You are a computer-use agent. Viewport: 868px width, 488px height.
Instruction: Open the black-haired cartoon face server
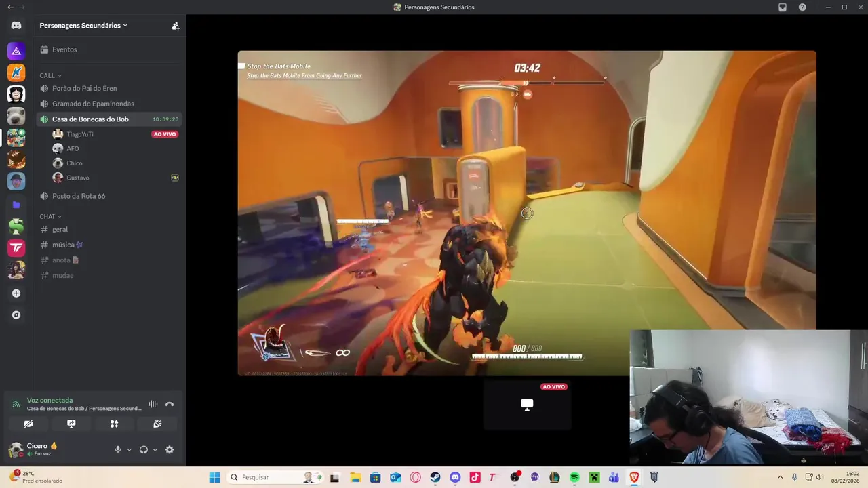click(16, 94)
